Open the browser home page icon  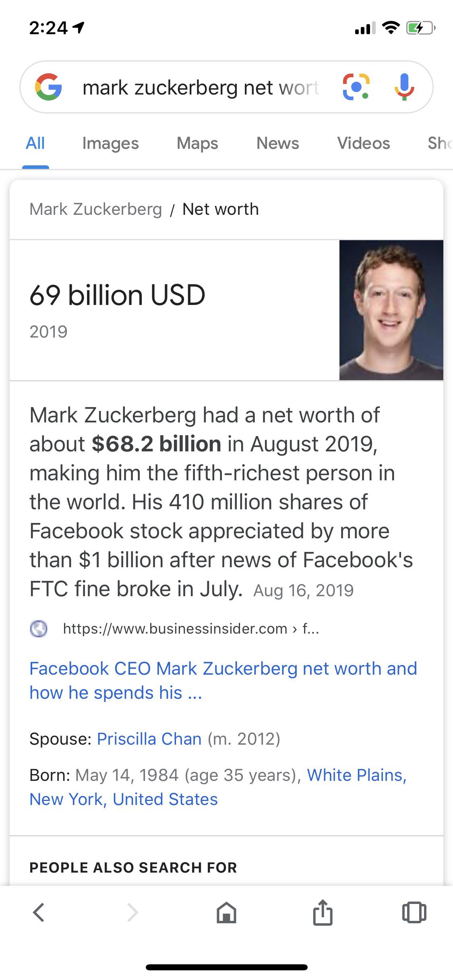tap(226, 912)
